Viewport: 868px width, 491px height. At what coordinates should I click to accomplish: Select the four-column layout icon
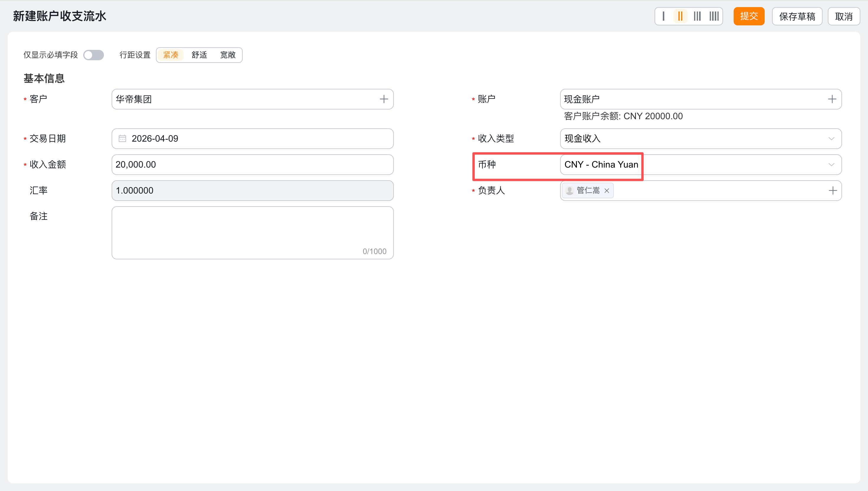pyautogui.click(x=714, y=16)
